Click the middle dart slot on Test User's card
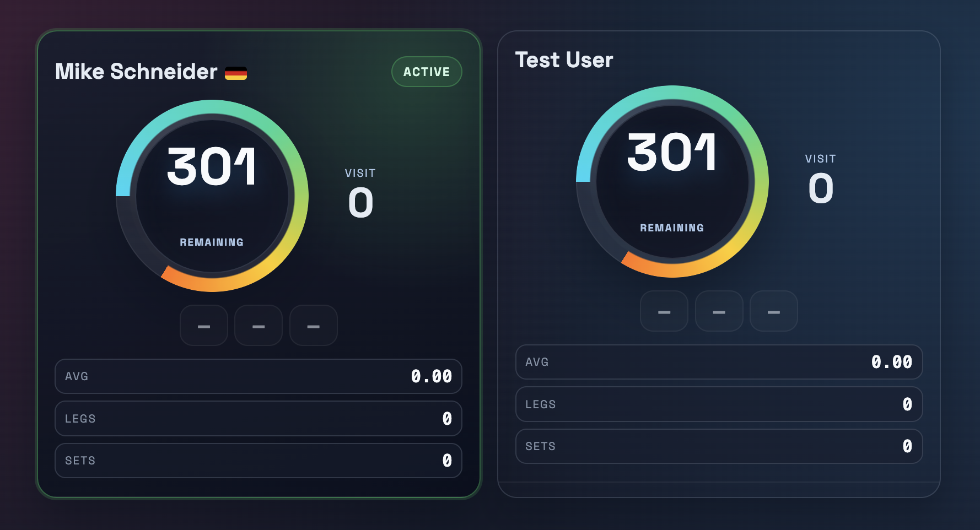The width and height of the screenshot is (980, 530). coord(719,311)
